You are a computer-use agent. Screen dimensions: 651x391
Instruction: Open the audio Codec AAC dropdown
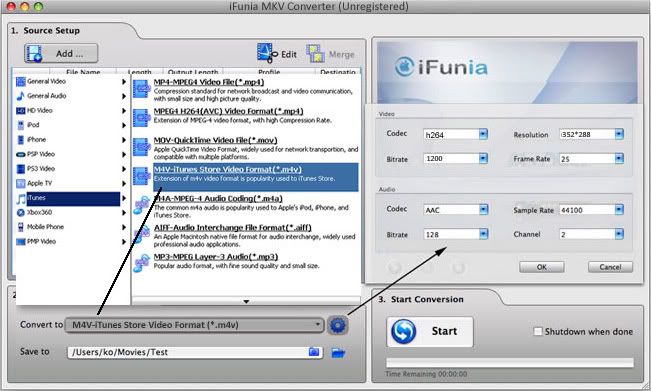click(x=483, y=210)
